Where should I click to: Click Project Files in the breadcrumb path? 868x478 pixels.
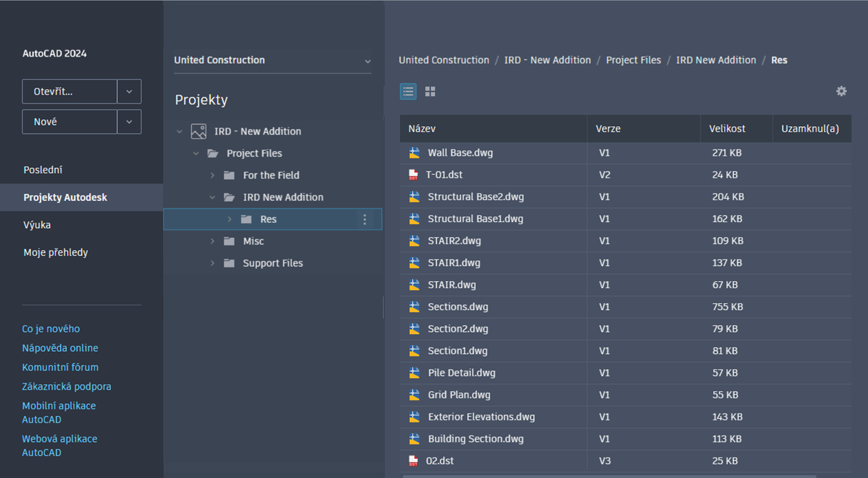634,60
